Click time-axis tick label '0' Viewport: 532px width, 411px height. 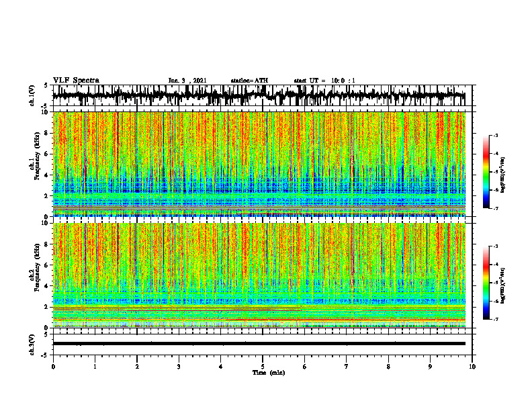coord(53,367)
